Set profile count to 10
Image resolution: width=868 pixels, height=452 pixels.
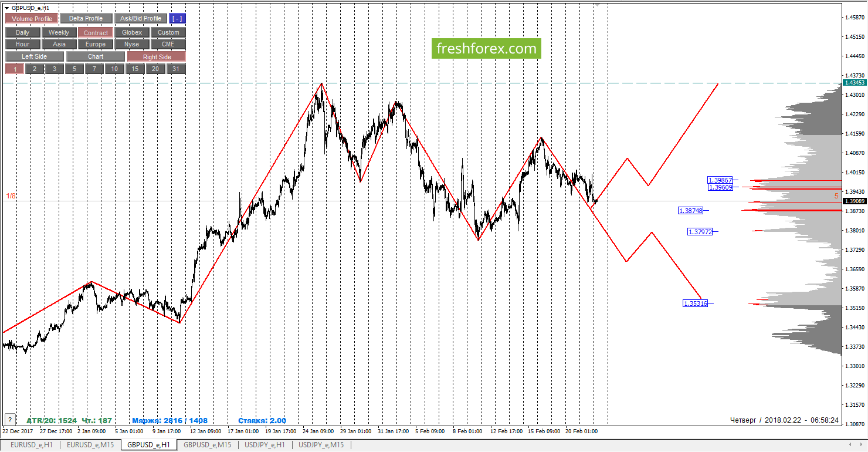tap(114, 69)
